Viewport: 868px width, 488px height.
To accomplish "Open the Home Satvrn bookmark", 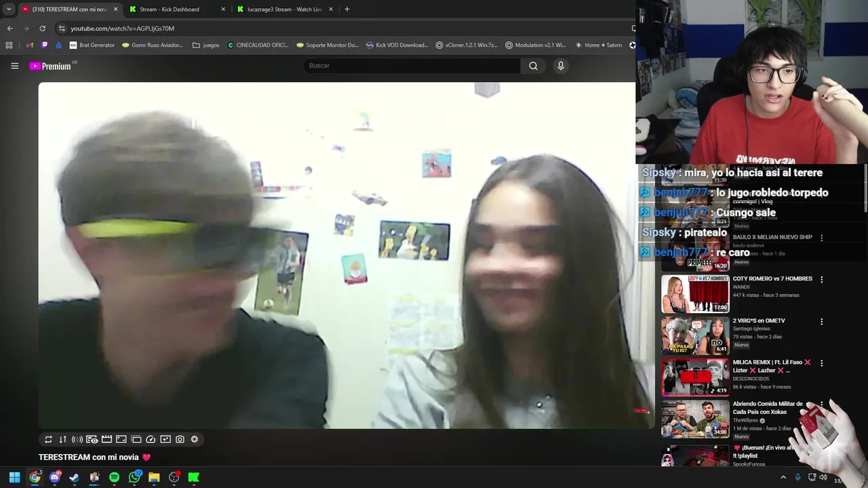I will click(x=598, y=45).
